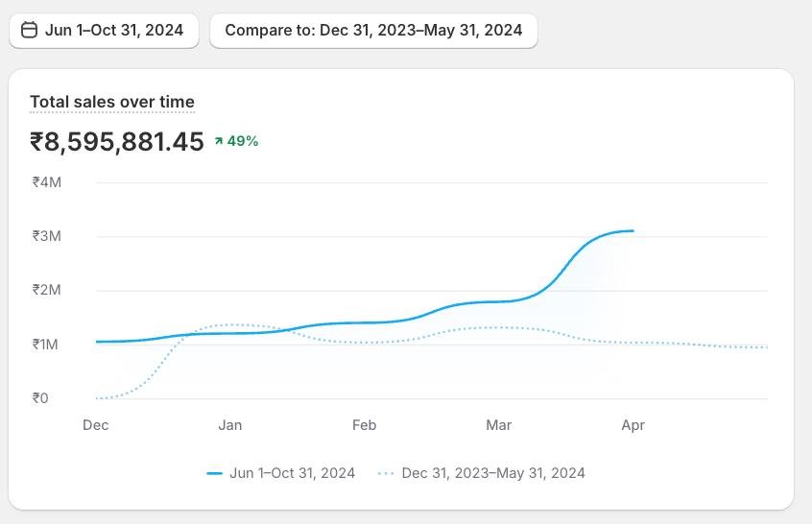812x524 pixels.
Task: Select the ₹2M y-axis label
Action: point(46,290)
